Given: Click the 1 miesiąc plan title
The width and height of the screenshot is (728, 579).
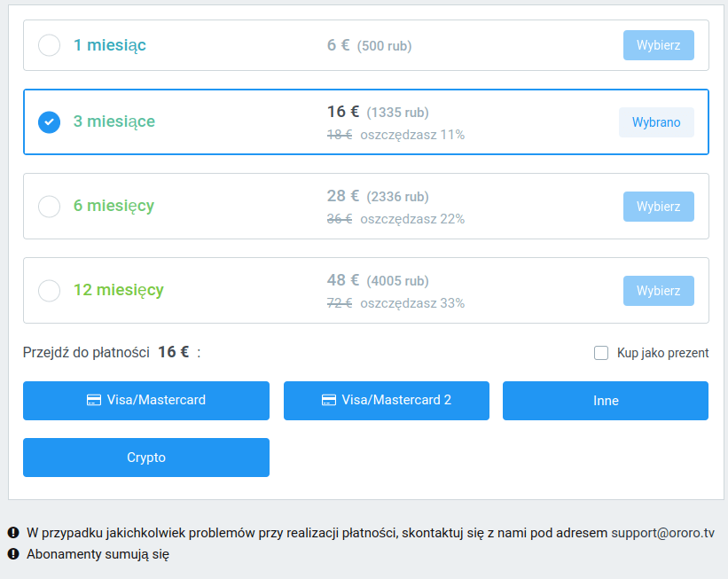Looking at the screenshot, I should [110, 45].
